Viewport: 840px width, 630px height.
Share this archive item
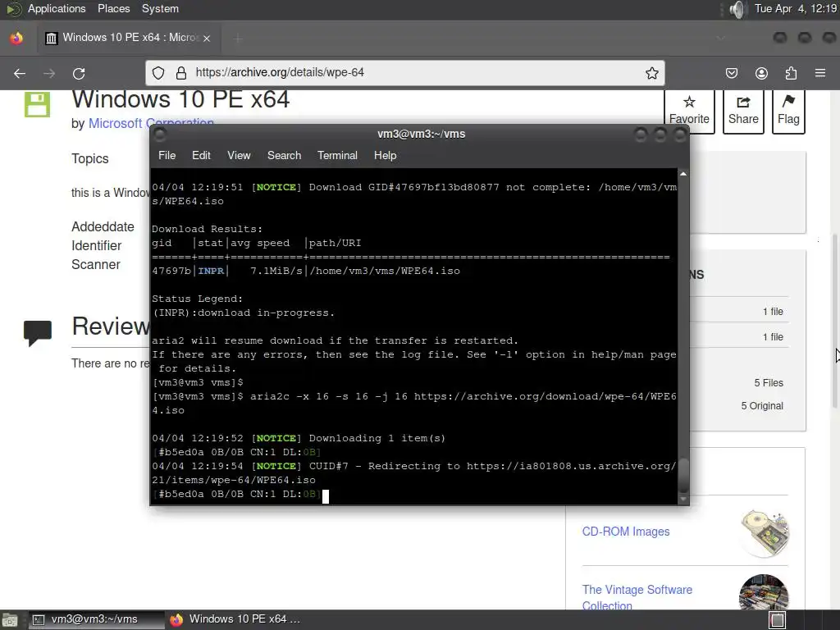pos(743,111)
